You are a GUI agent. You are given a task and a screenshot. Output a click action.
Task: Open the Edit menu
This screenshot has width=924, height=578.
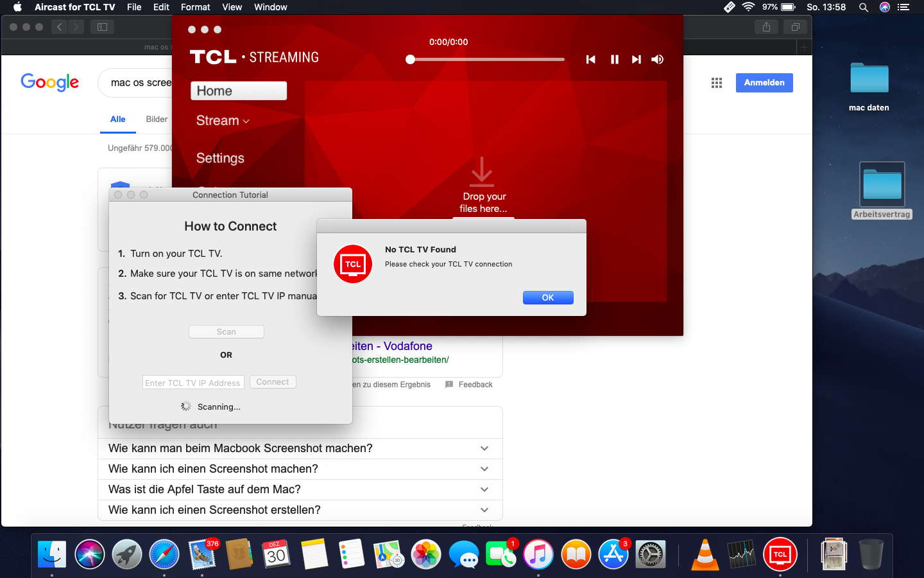161,7
